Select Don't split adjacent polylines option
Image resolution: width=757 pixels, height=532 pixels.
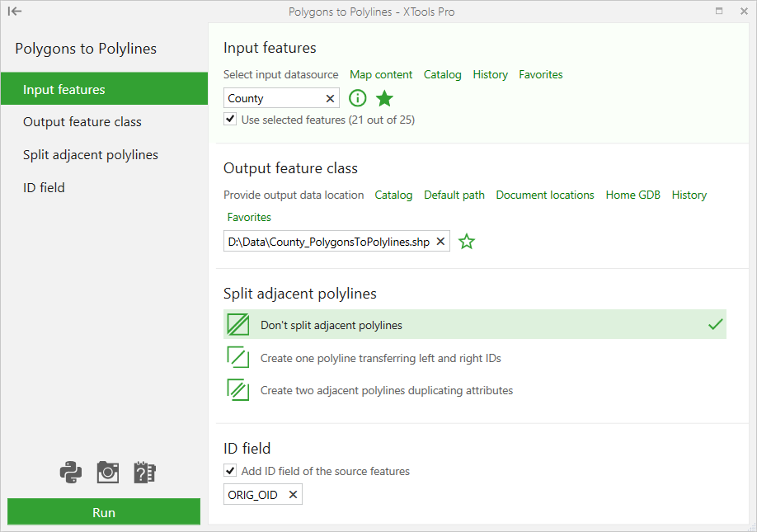tap(331, 325)
